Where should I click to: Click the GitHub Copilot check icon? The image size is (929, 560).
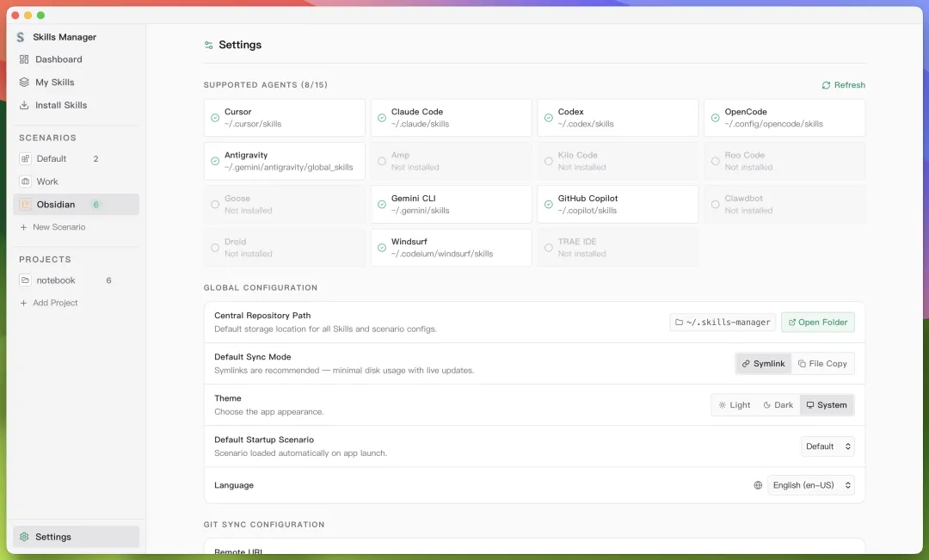pos(549,205)
